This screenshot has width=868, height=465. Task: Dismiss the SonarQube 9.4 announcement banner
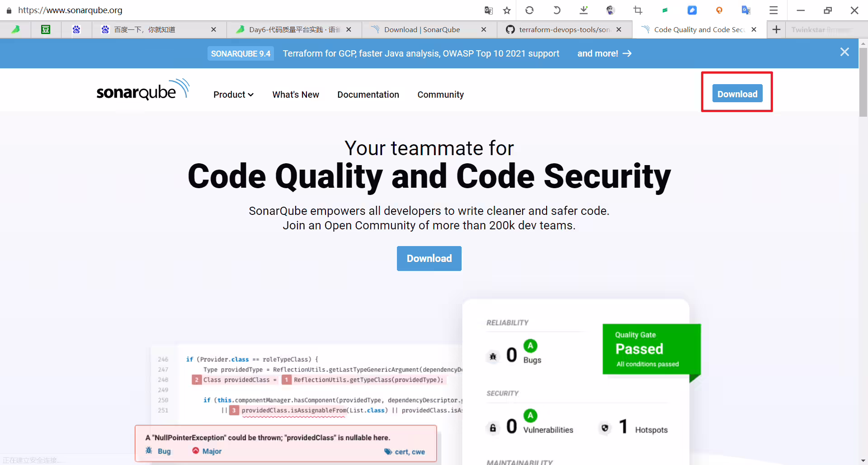coord(844,52)
